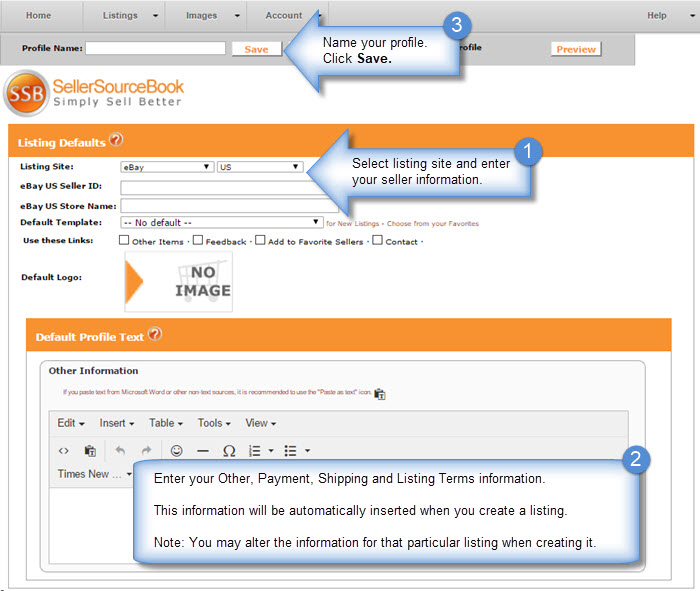Image resolution: width=700 pixels, height=591 pixels.
Task: Apply numbered list formatting icon
Action: tap(254, 451)
